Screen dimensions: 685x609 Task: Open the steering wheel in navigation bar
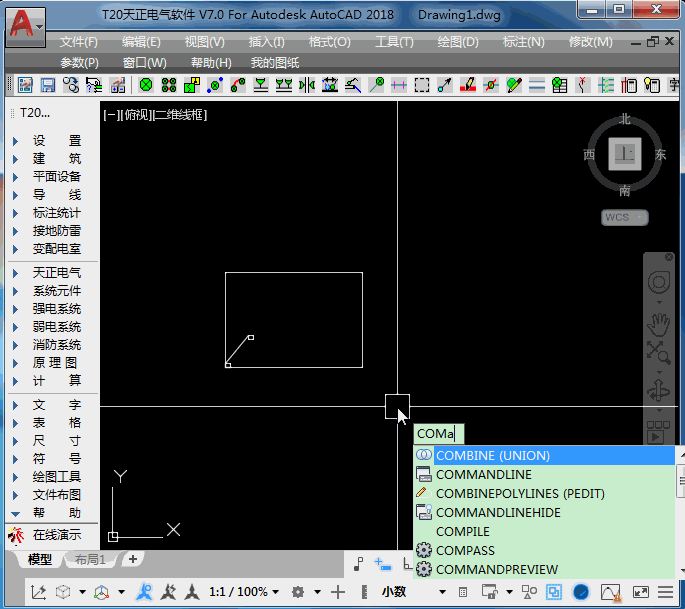(658, 282)
